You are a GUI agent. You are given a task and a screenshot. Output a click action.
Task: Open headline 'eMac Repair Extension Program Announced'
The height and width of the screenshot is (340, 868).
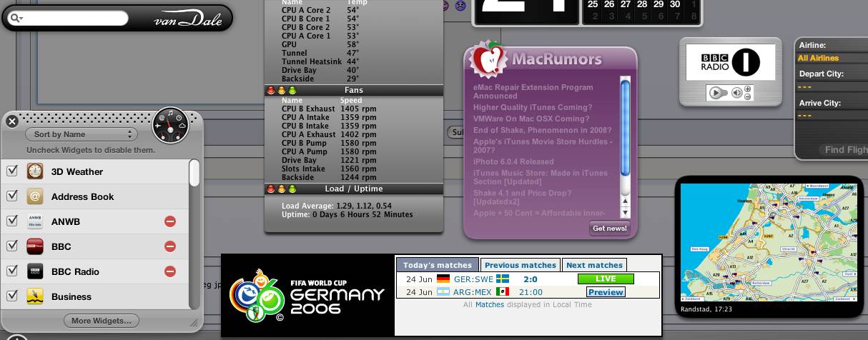pyautogui.click(x=533, y=91)
